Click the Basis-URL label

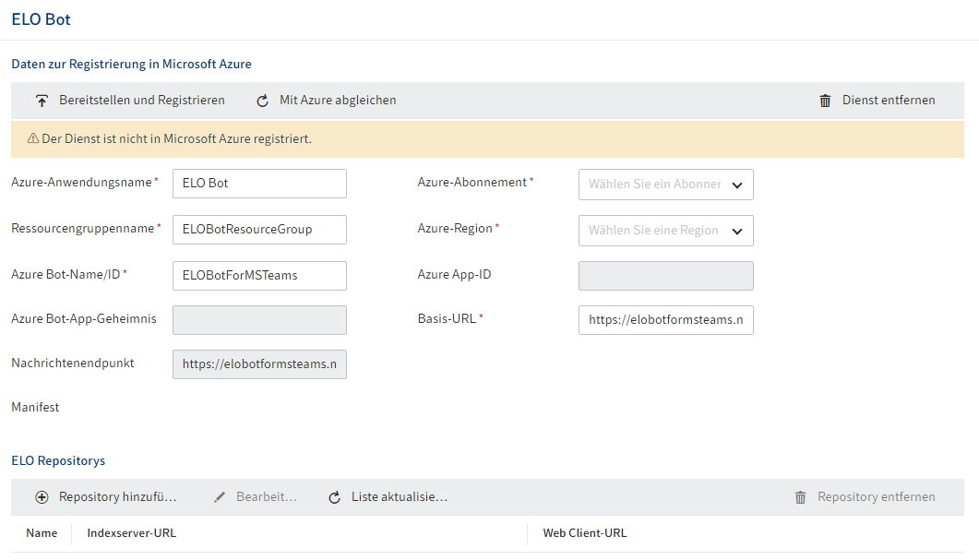point(447,319)
